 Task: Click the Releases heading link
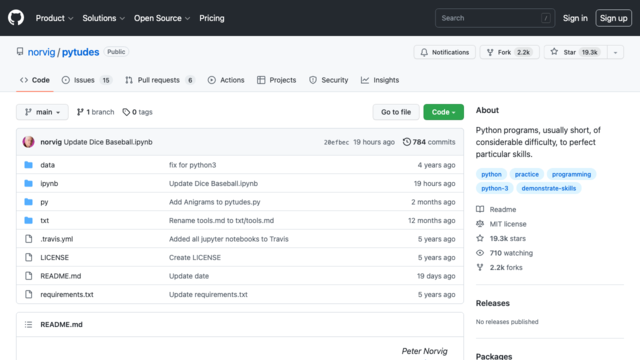493,303
